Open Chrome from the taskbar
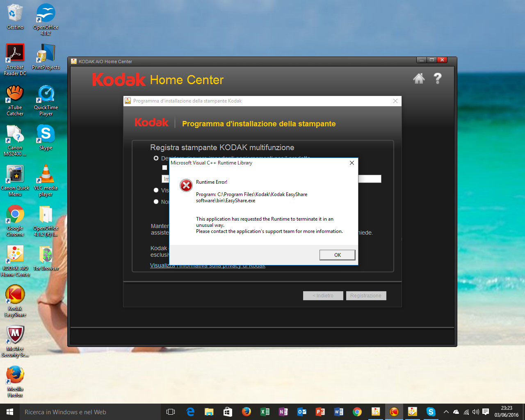Viewport: 525px width, 420px height. (x=357, y=412)
